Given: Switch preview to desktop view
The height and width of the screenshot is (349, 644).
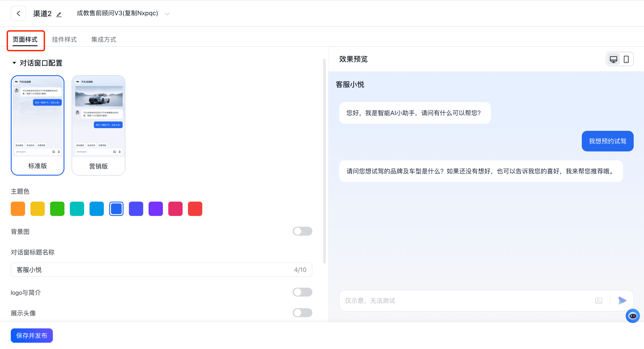Looking at the screenshot, I should (614, 59).
